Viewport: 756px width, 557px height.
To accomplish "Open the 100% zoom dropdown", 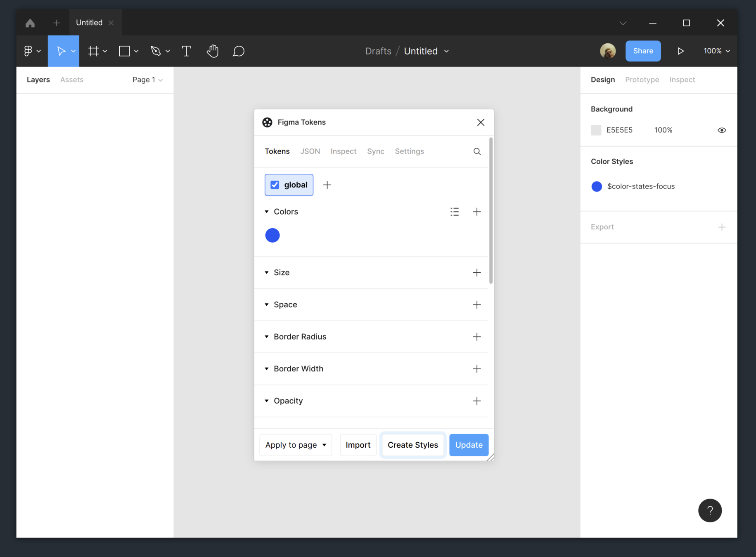I will [717, 51].
